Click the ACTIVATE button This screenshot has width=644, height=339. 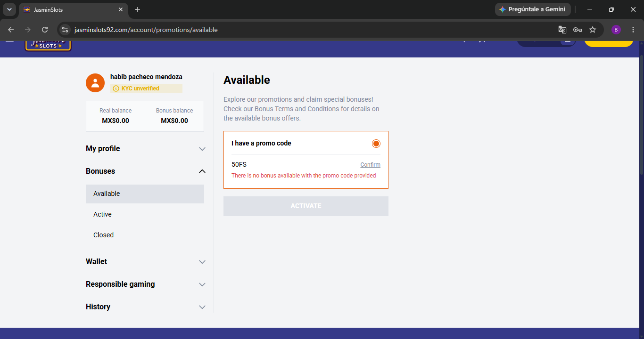pyautogui.click(x=306, y=206)
